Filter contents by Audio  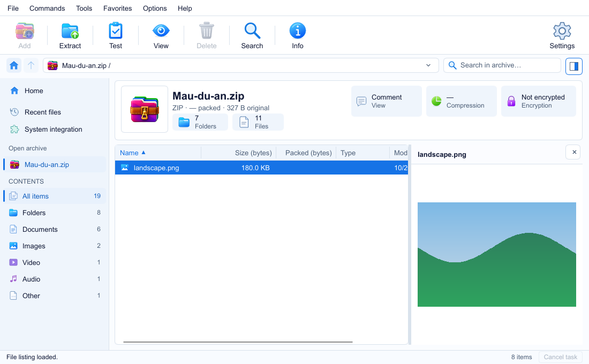coord(55,279)
